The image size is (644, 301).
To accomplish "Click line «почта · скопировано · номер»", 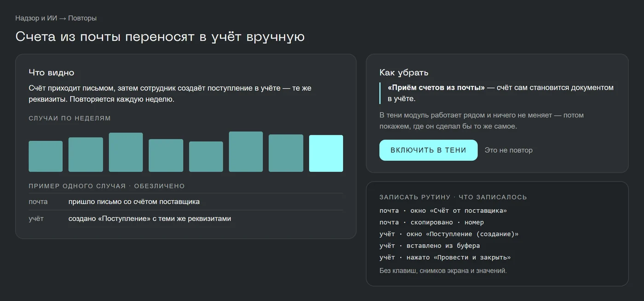I will click(x=431, y=222).
